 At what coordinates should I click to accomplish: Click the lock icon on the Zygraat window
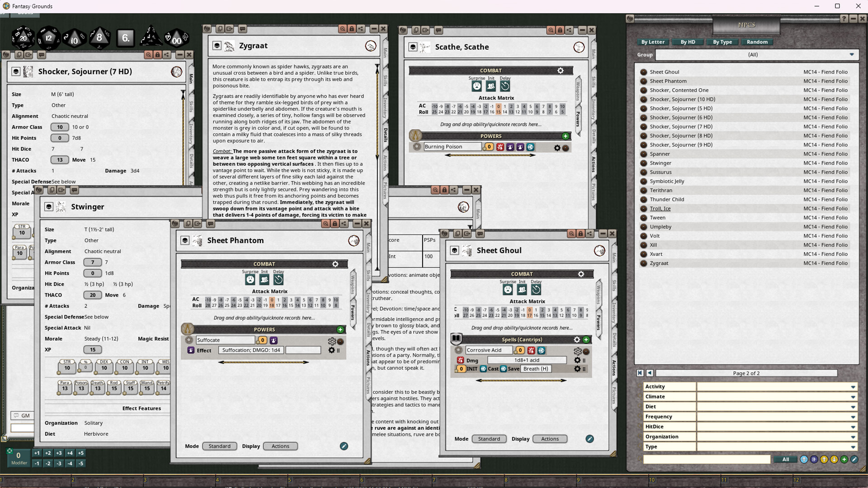[351, 28]
